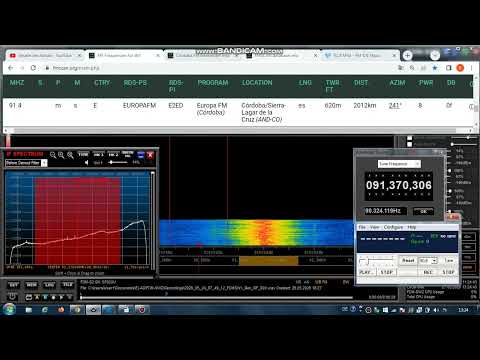The image size is (480, 360).
Task: Zoom with the first magnifier in Spectrum window
Action: coord(53,155)
